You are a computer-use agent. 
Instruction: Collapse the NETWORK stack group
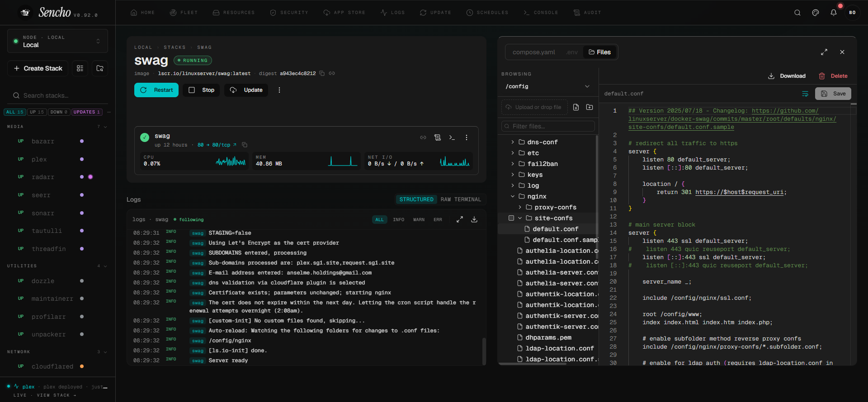tap(105, 352)
